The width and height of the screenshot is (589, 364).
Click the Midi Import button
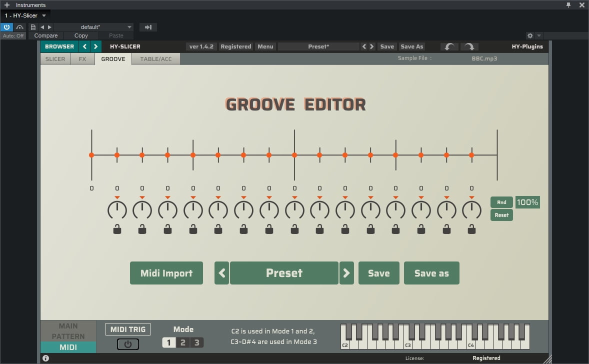pyautogui.click(x=166, y=273)
